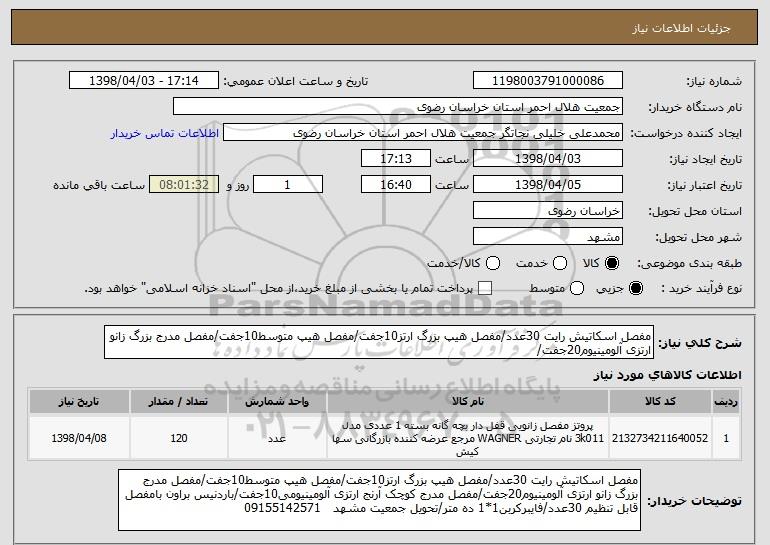This screenshot has height=545, width=770.
Task: Click the ساعت باقی مانده label
Action: pos(99,185)
